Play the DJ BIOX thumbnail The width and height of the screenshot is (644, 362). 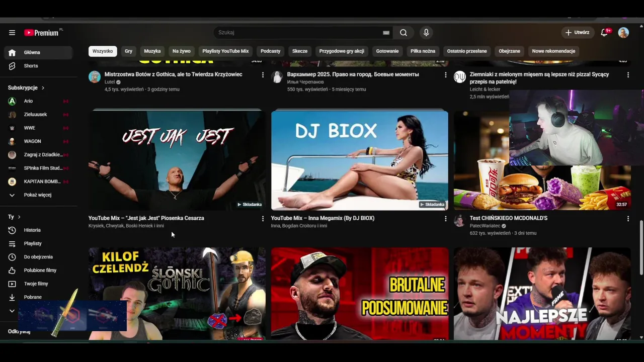coord(359,160)
